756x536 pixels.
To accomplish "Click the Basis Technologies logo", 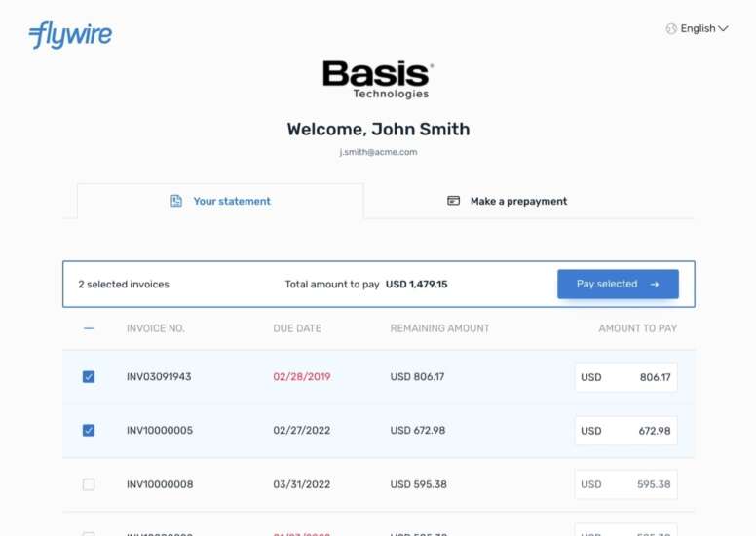I will pos(378,79).
